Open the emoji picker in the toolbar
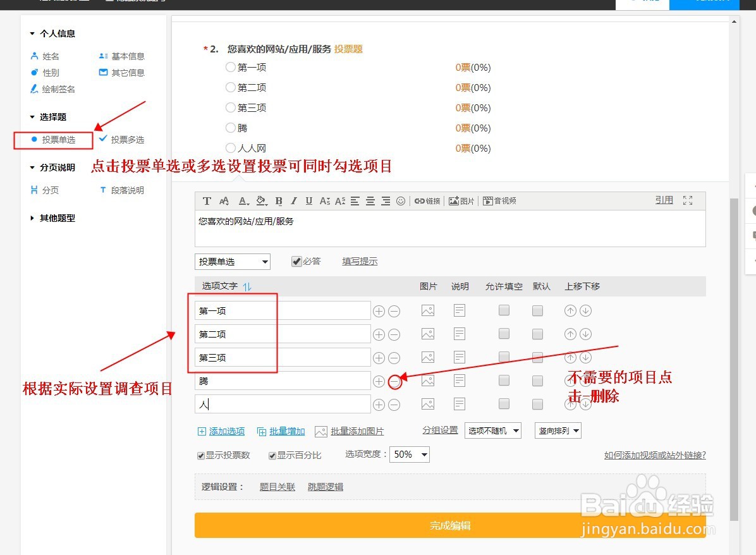Screen dimensions: 756x555 click(400, 200)
